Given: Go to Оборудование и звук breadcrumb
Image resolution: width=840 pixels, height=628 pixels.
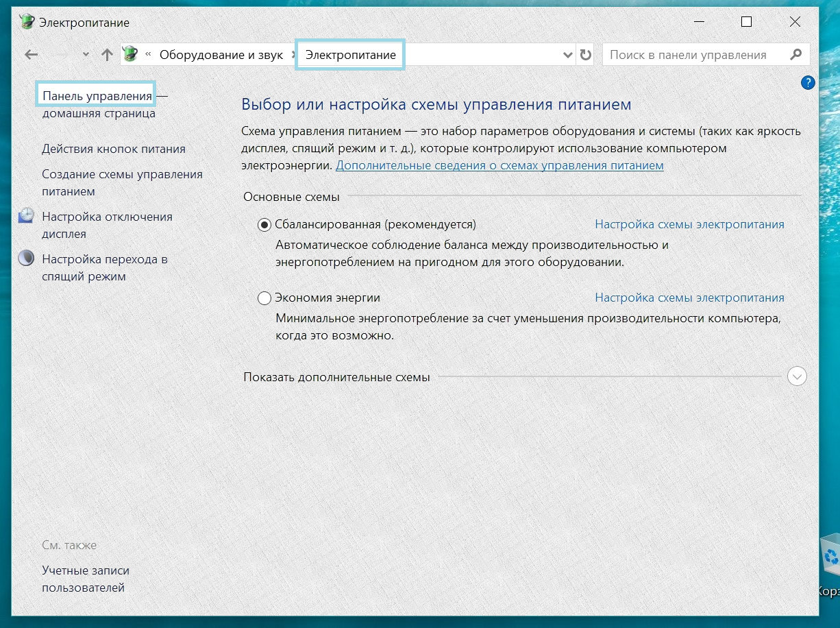Looking at the screenshot, I should [221, 55].
